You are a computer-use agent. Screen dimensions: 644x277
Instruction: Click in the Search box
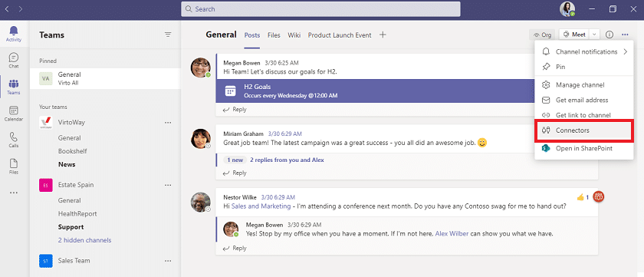(x=320, y=9)
